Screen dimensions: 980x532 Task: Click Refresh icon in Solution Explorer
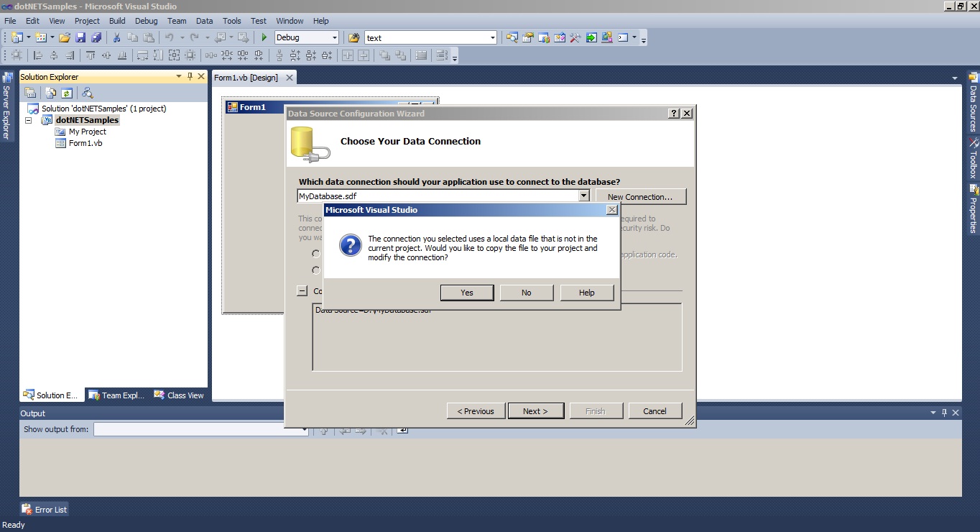coord(66,93)
